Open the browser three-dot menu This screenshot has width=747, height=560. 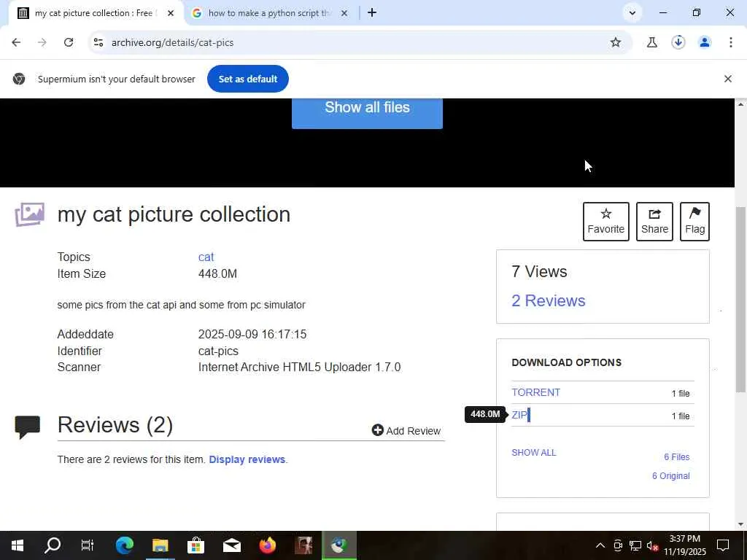point(730,42)
